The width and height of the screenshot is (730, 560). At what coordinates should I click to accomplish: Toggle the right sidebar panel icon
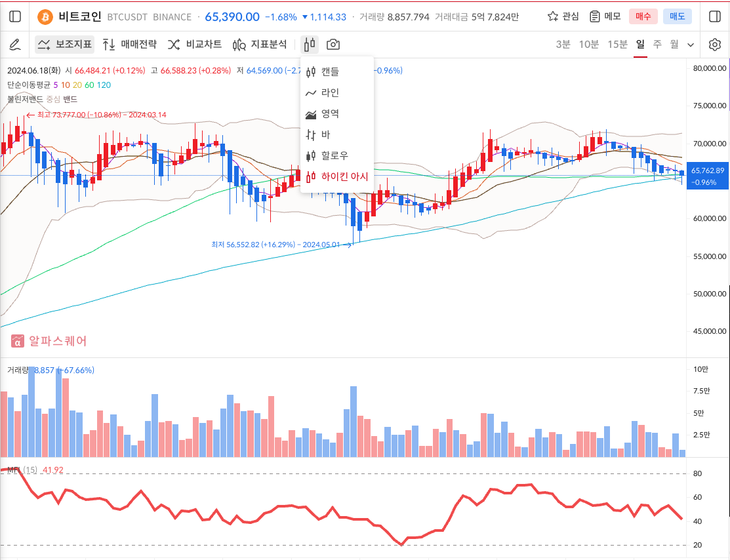715,17
